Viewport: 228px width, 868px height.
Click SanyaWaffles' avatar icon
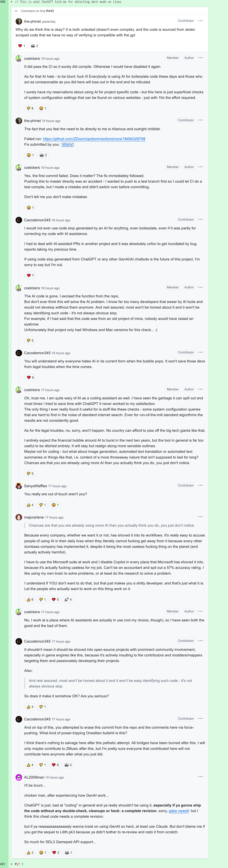[x=19, y=486]
